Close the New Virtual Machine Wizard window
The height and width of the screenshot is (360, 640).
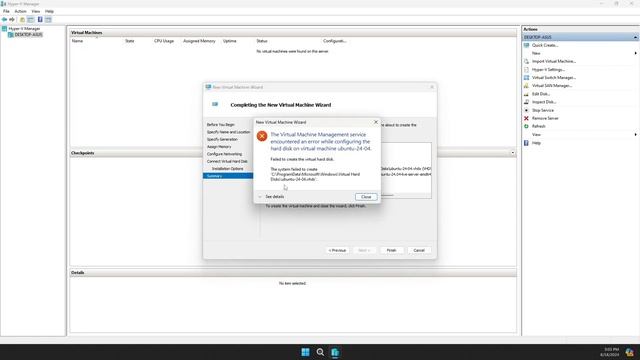point(432,87)
